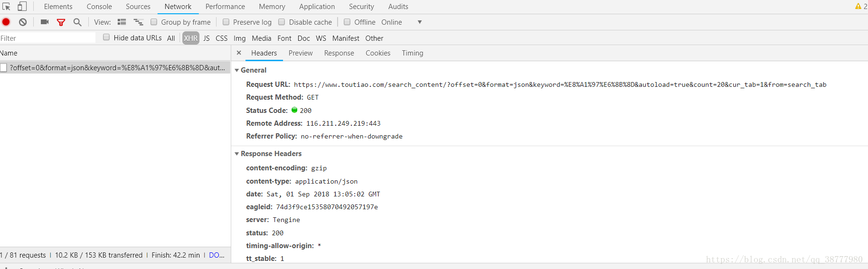Switch to the Security tab

click(361, 7)
